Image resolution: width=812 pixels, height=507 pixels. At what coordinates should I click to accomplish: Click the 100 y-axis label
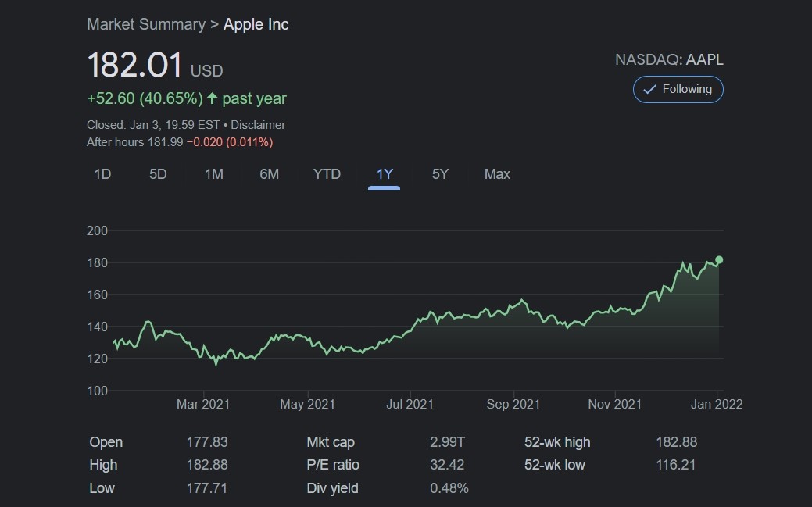click(97, 391)
